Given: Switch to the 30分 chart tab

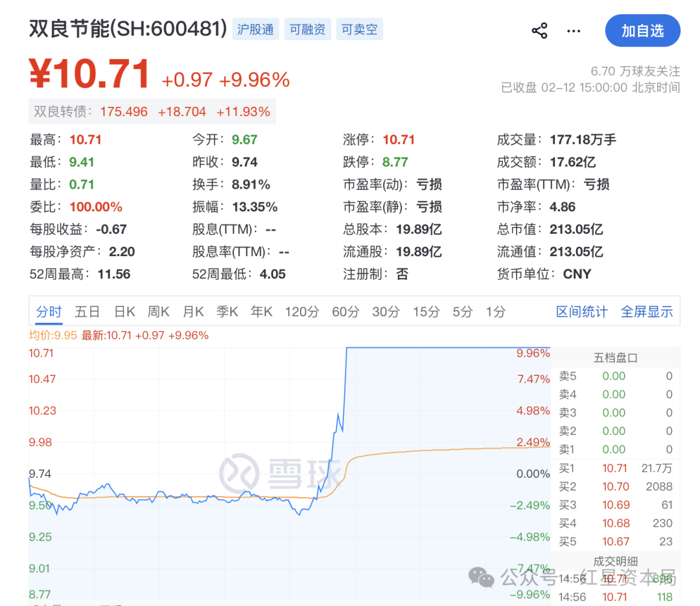Looking at the screenshot, I should tap(386, 311).
